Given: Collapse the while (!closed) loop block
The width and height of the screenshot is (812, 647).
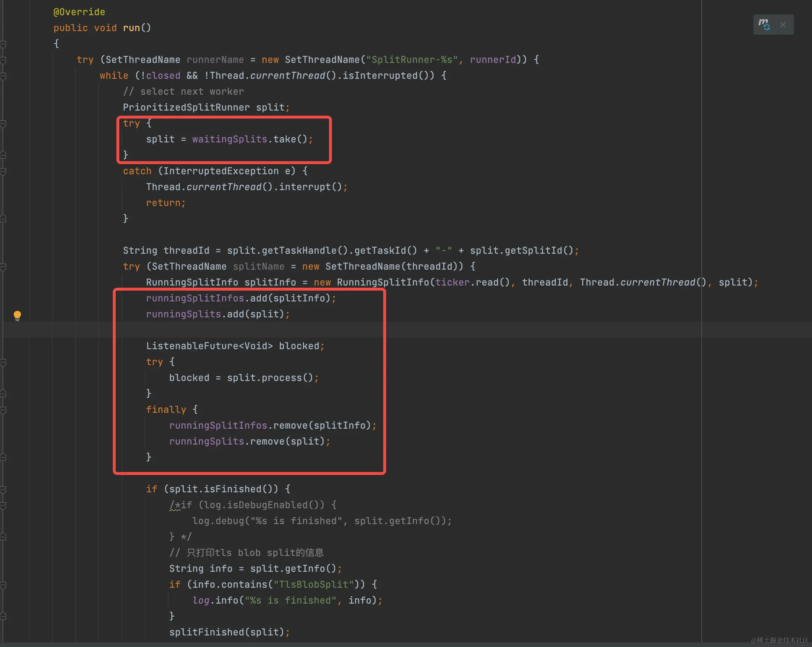Looking at the screenshot, I should tap(3, 76).
